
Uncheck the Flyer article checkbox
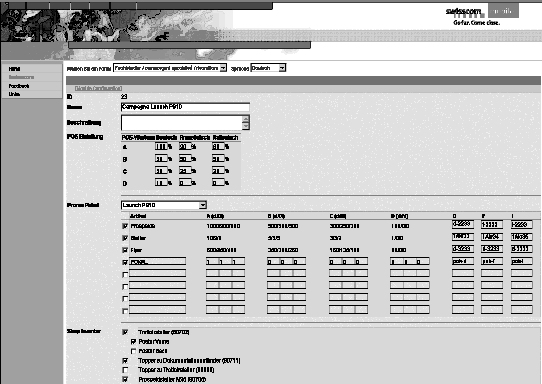coord(125,250)
